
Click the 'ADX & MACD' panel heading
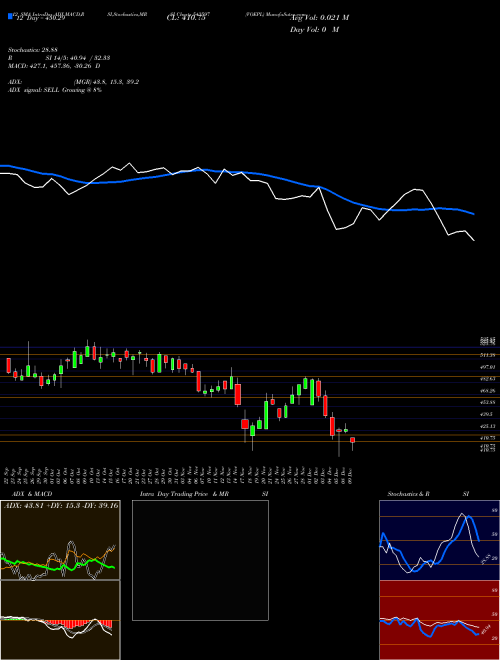tap(32, 494)
